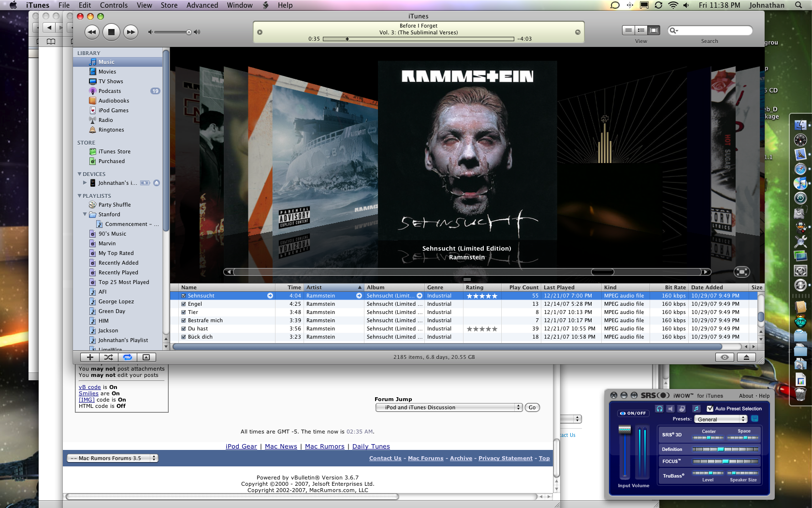The image size is (812, 508).
Task: Open the iPod Gear link
Action: 241,447
